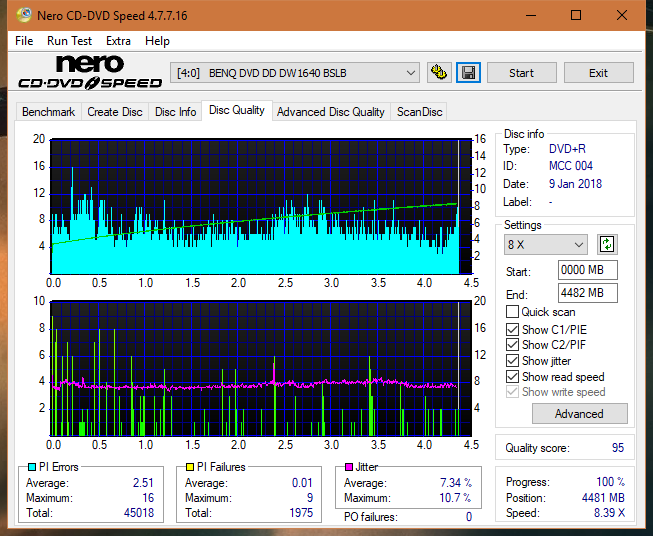
Task: Click the PI Errors graph area
Action: point(261,207)
